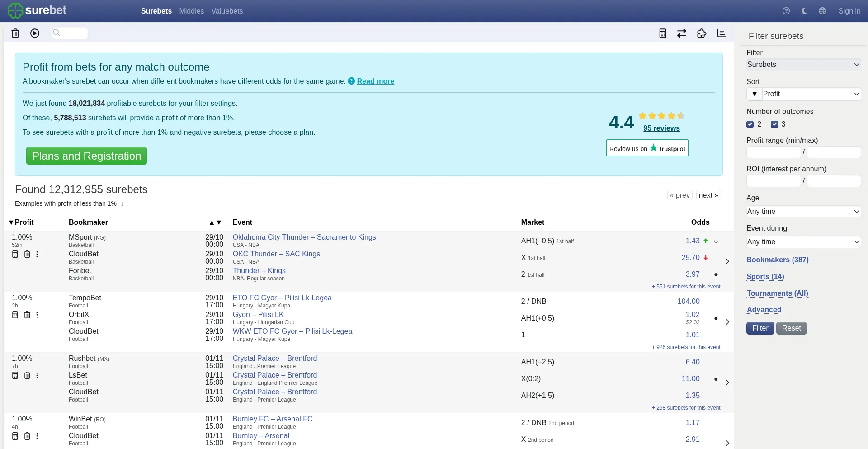Switch to the Middles tab

click(x=191, y=11)
